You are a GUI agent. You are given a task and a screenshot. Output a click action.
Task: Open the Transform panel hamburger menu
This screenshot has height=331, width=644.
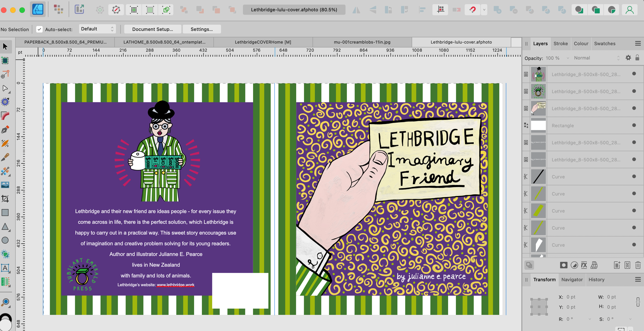click(638, 280)
